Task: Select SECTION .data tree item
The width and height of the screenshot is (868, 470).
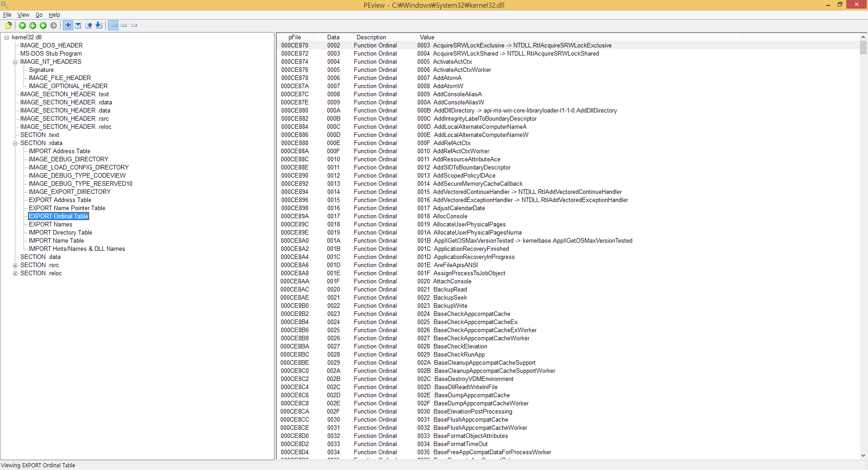Action: [x=40, y=257]
